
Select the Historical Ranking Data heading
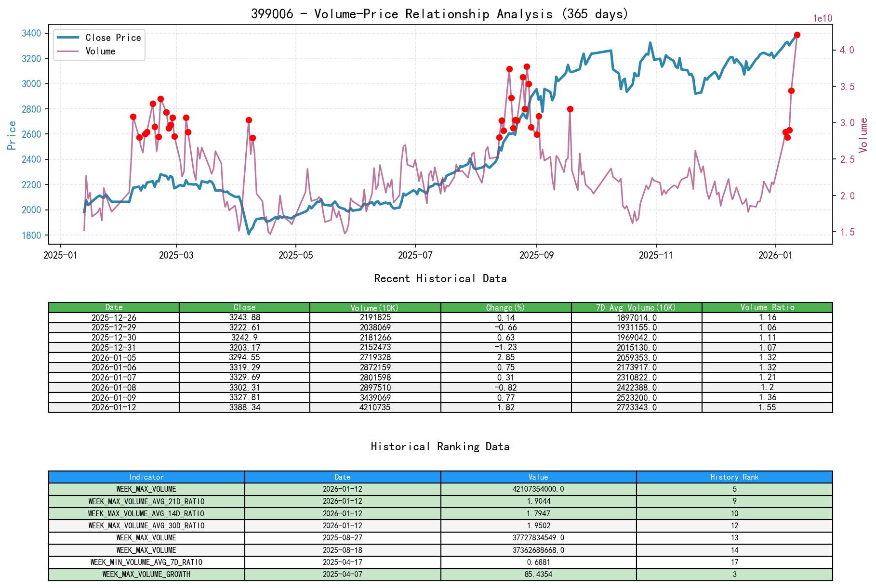(x=440, y=446)
